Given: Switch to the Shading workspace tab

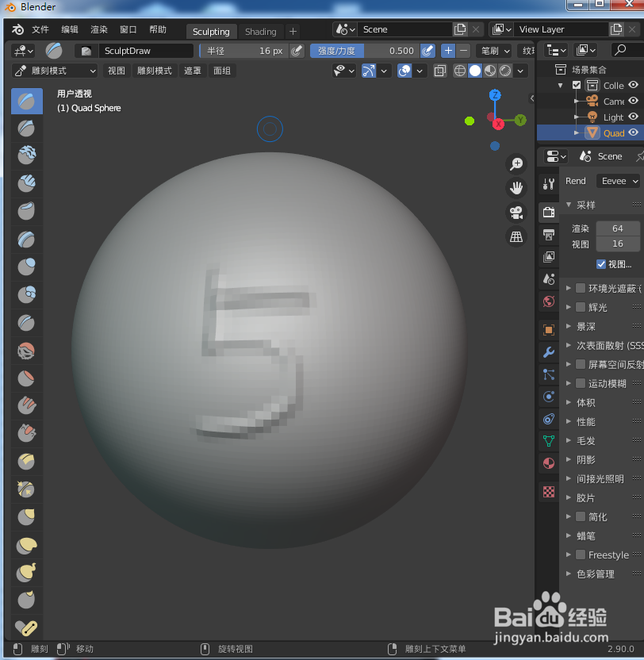Looking at the screenshot, I should (260, 31).
